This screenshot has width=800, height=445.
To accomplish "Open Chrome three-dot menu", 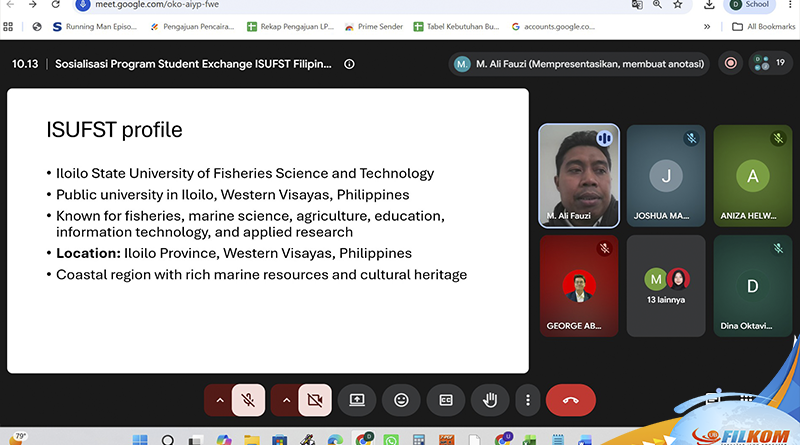I will (790, 5).
